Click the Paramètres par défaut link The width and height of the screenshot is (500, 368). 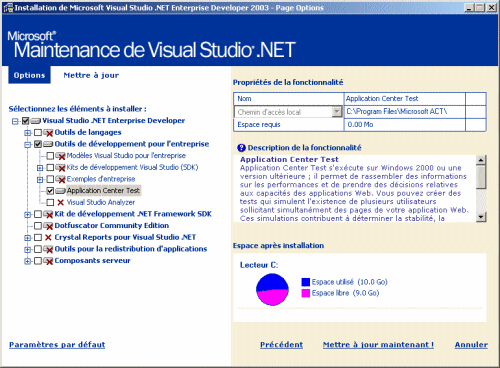[57, 345]
